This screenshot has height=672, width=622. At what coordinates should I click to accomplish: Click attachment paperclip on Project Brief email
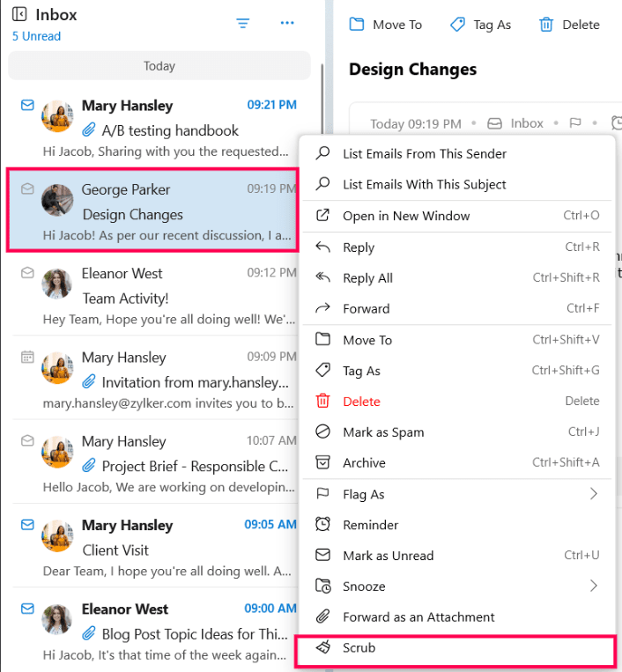click(x=89, y=465)
